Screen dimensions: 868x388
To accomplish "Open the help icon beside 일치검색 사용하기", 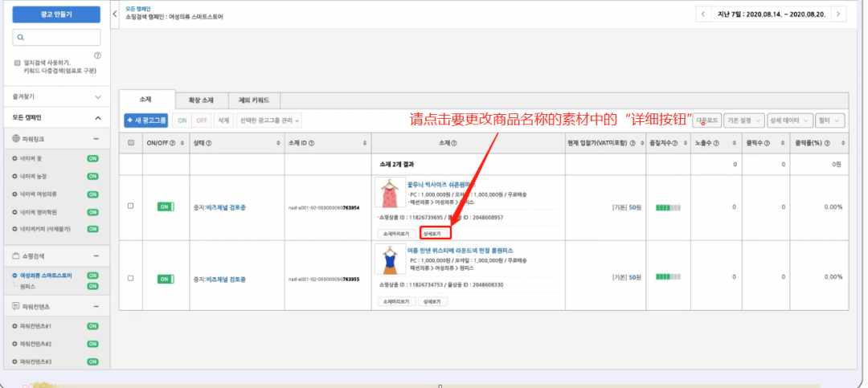I will (x=97, y=55).
